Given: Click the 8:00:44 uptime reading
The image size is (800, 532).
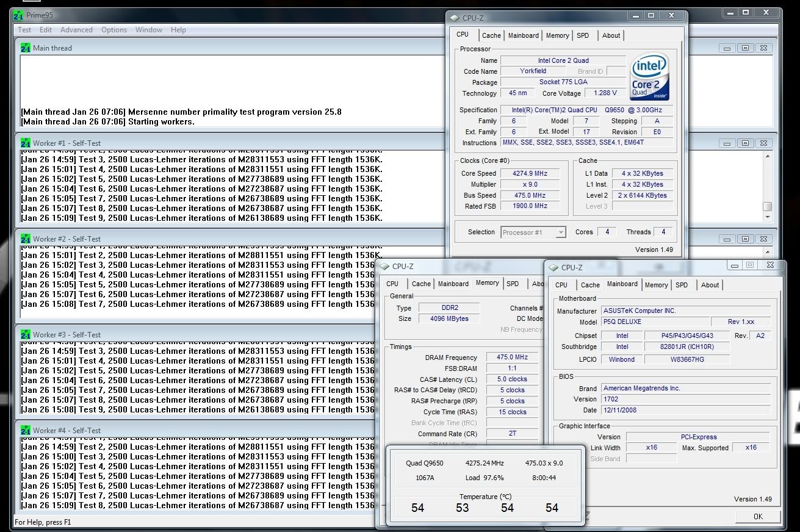Looking at the screenshot, I should coord(544,478).
